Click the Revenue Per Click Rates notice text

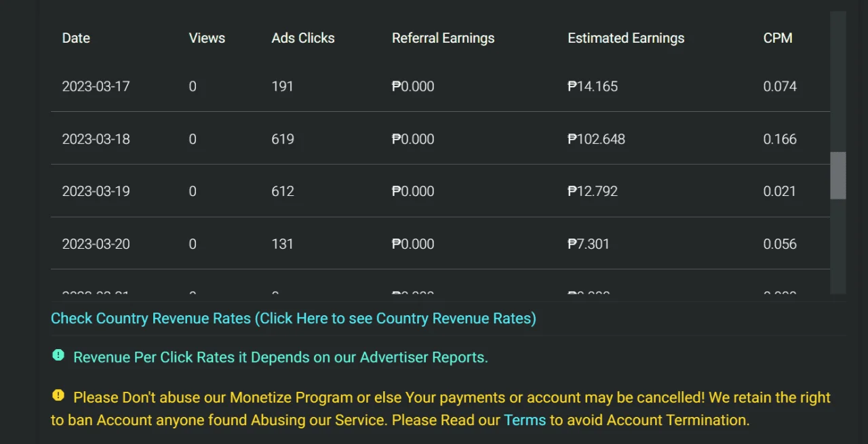pyautogui.click(x=281, y=357)
